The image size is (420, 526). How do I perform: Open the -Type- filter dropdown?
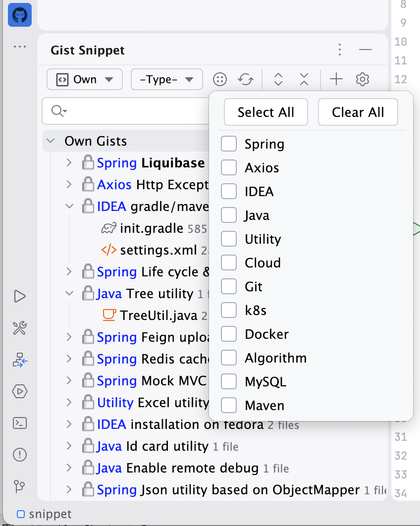(167, 80)
